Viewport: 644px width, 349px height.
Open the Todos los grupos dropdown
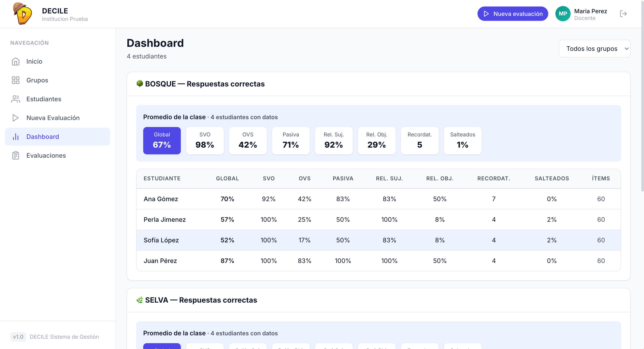point(595,49)
